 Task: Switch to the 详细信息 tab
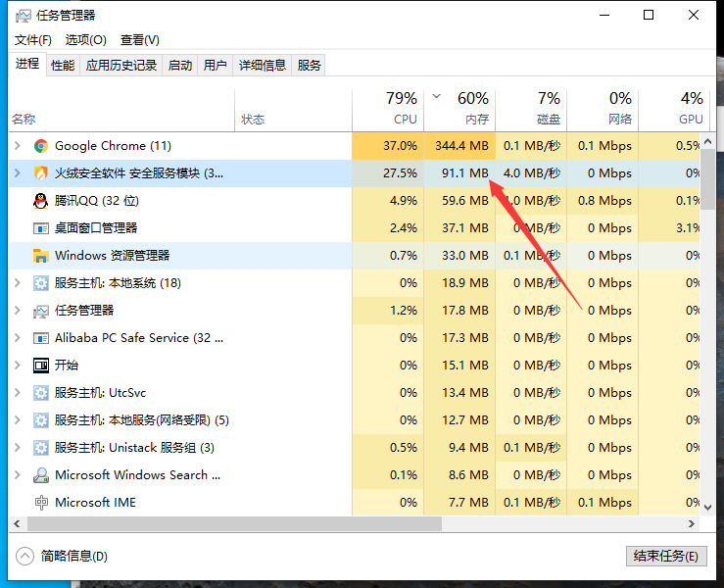263,65
